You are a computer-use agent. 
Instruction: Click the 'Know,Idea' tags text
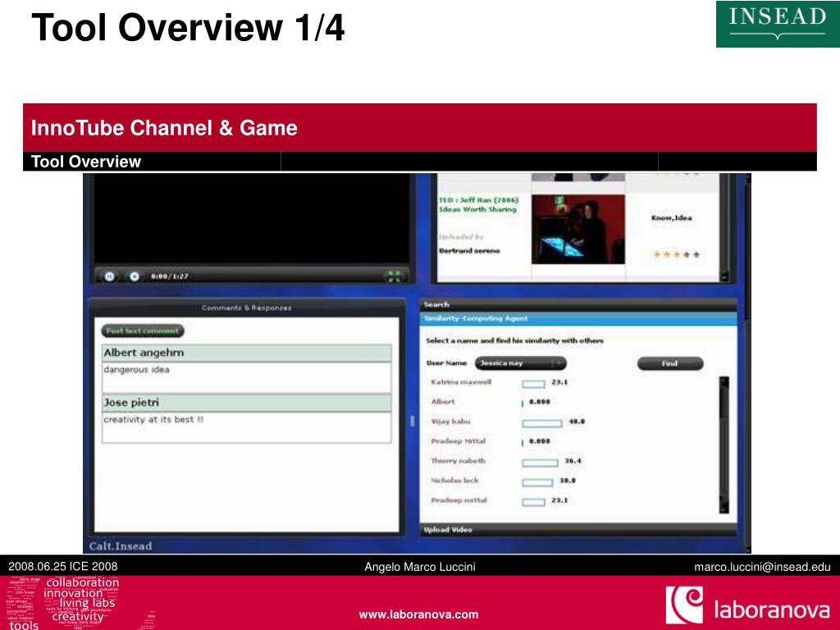[x=672, y=217]
